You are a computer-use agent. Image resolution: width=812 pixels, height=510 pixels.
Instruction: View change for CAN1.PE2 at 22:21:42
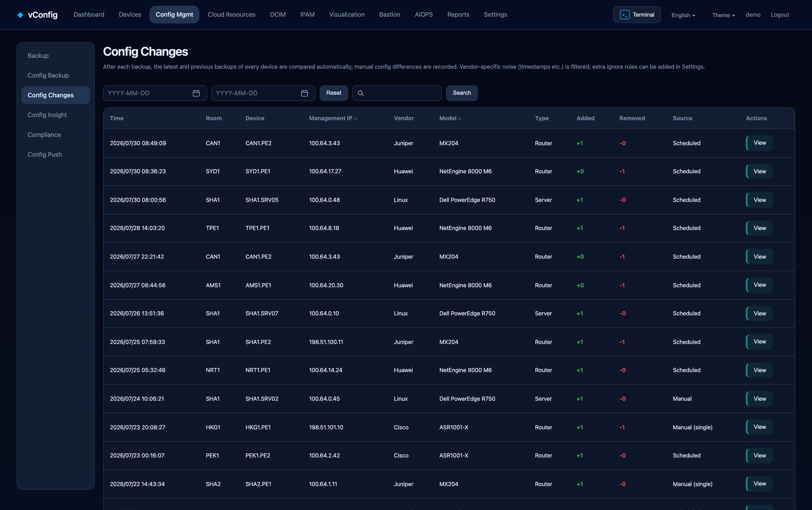759,257
